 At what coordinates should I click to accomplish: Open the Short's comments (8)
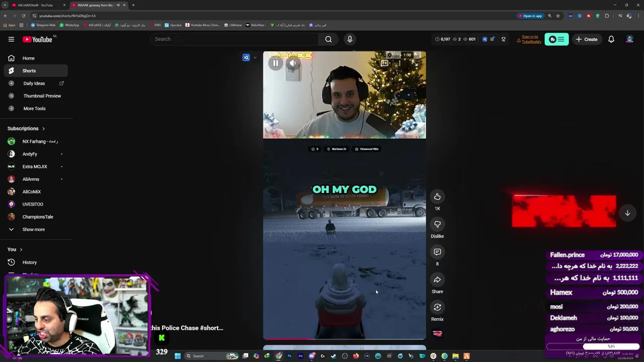point(437,252)
